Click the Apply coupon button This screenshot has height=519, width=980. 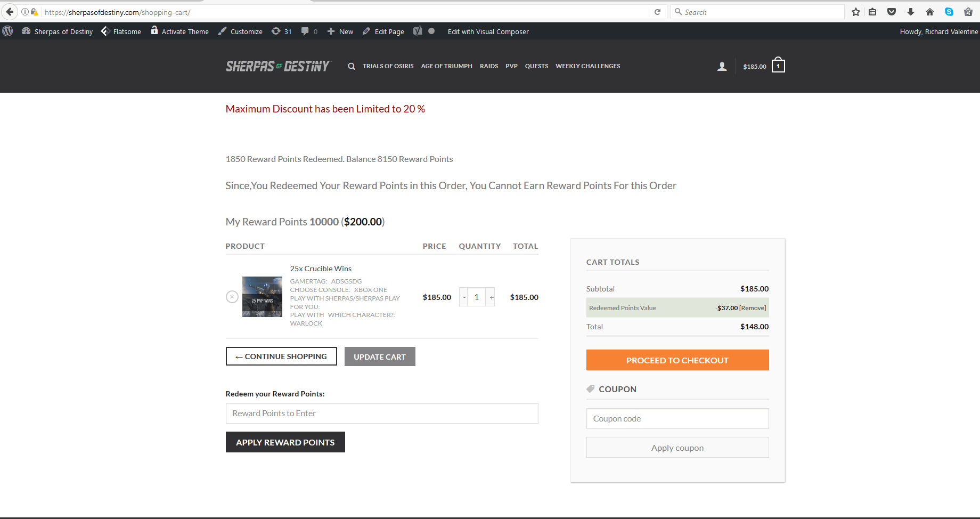pyautogui.click(x=677, y=448)
